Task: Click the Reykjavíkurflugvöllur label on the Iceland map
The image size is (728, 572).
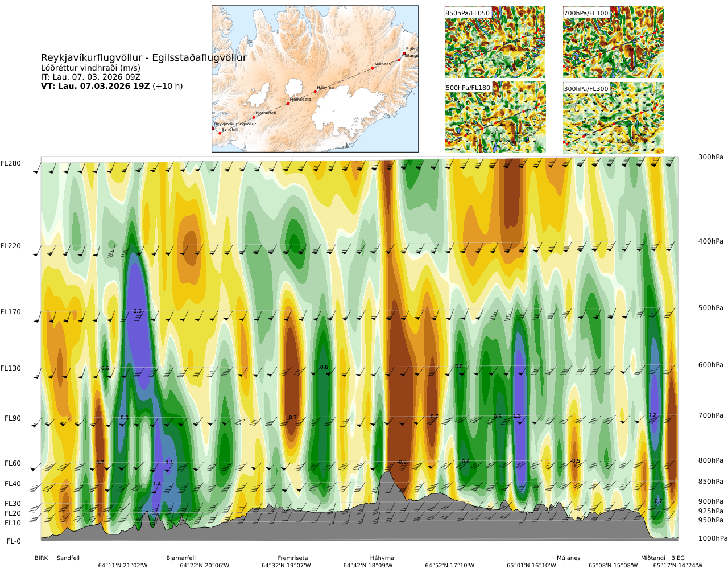Action: pos(235,124)
